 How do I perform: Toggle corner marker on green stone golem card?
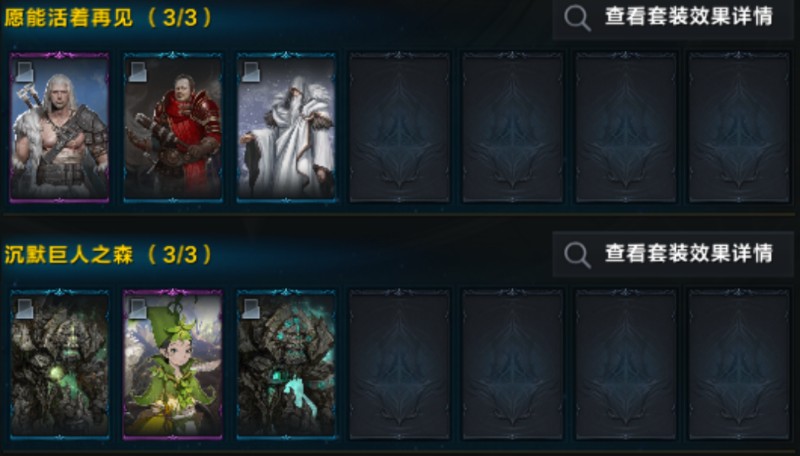[24, 309]
